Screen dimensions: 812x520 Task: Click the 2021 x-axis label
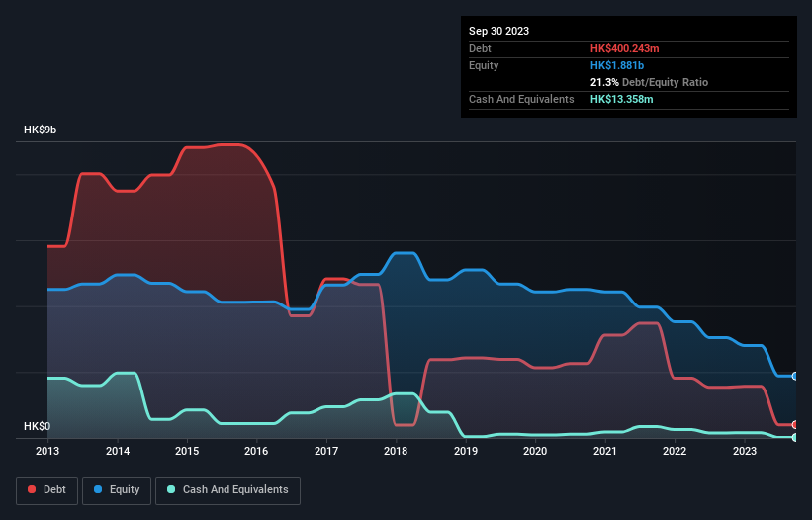click(x=605, y=451)
